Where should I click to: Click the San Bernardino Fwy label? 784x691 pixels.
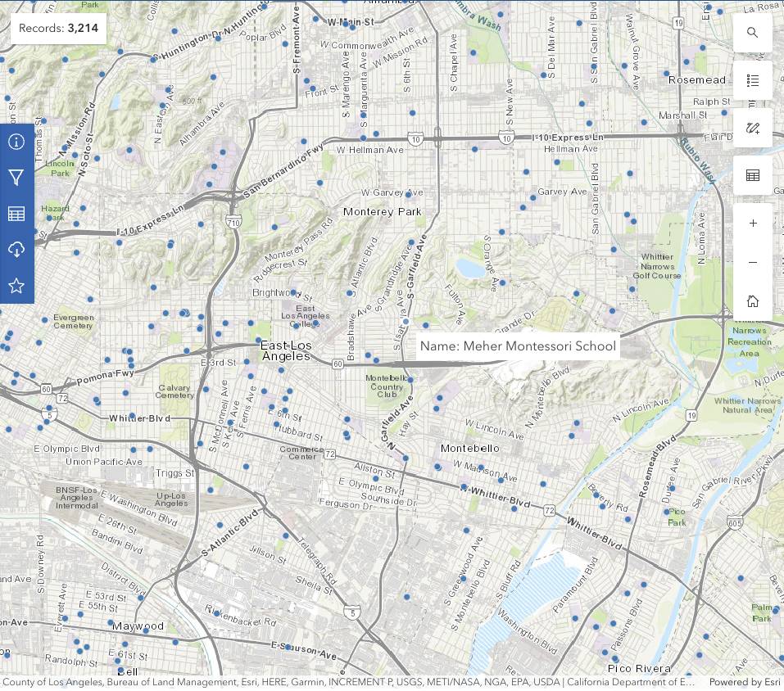click(283, 169)
